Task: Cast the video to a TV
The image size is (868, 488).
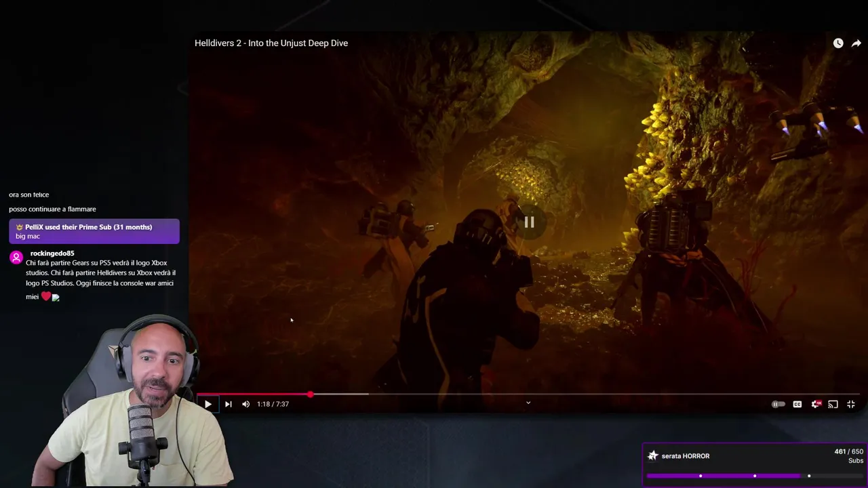Action: 833,404
